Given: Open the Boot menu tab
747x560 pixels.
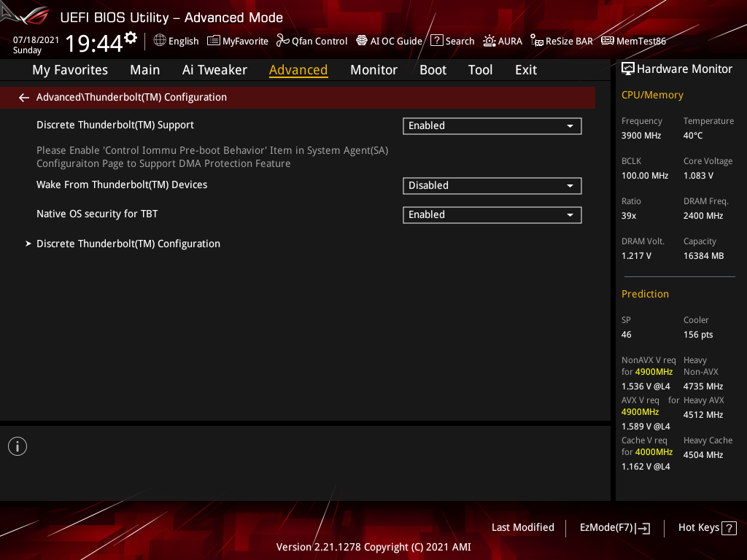Looking at the screenshot, I should point(433,70).
